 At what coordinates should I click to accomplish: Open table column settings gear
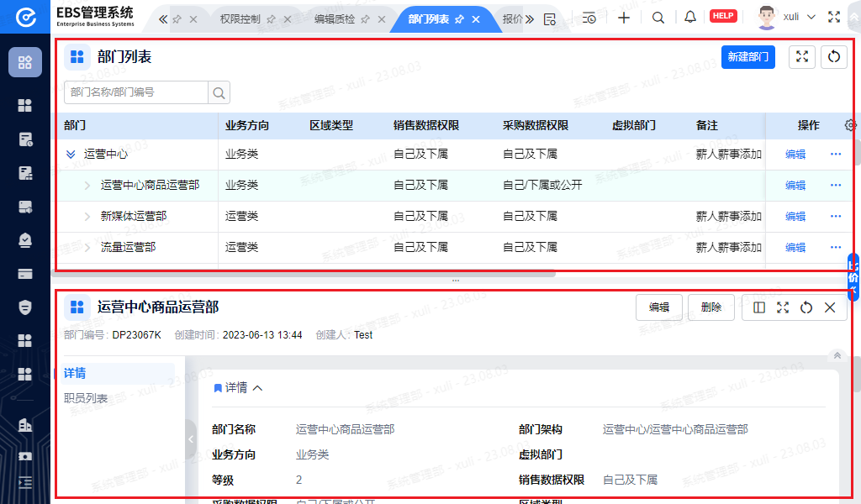coord(850,125)
